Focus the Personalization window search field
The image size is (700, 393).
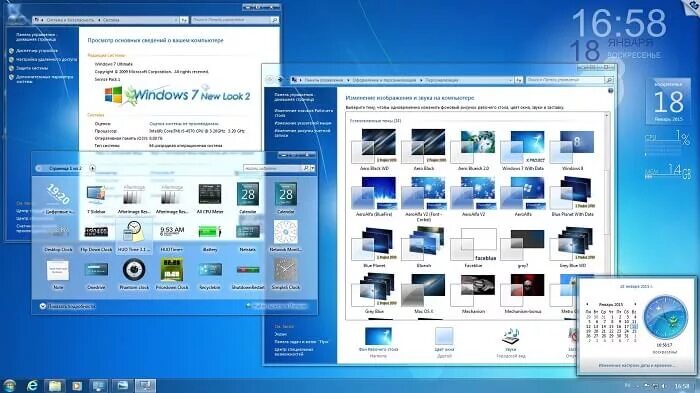tap(565, 80)
